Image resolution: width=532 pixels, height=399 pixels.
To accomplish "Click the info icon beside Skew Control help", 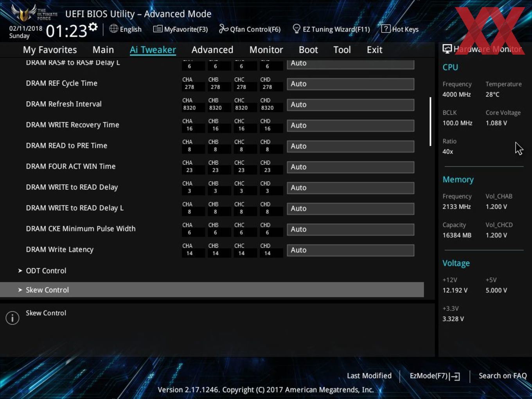I will (x=13, y=318).
